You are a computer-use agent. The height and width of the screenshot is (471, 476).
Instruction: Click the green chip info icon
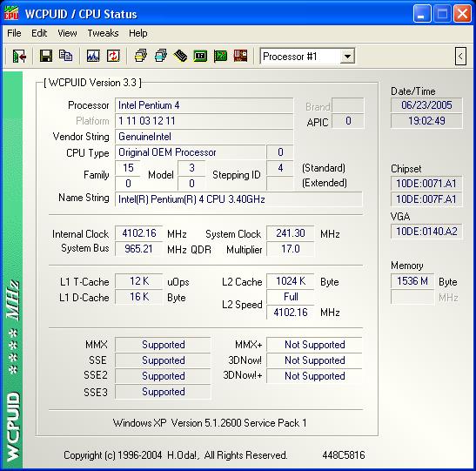(x=200, y=57)
